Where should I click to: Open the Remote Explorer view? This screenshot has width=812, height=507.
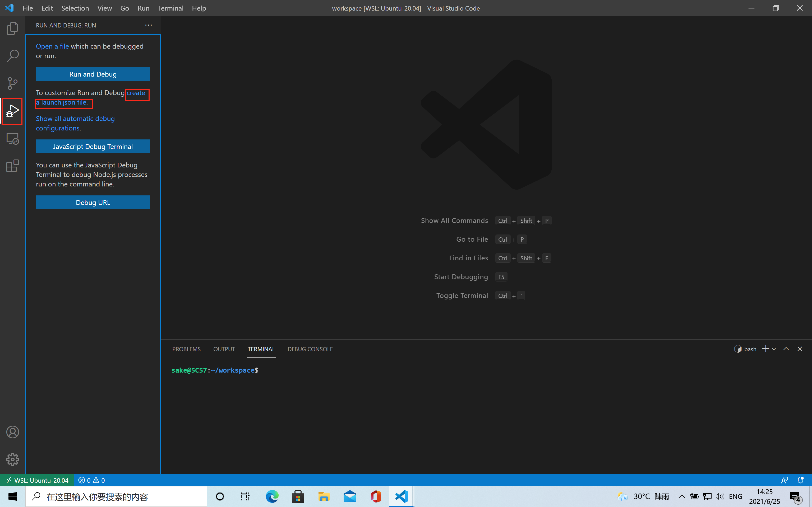(x=12, y=138)
